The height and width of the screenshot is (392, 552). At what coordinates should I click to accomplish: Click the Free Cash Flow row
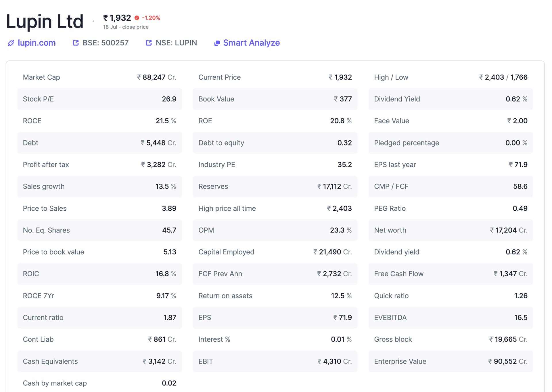tap(451, 274)
